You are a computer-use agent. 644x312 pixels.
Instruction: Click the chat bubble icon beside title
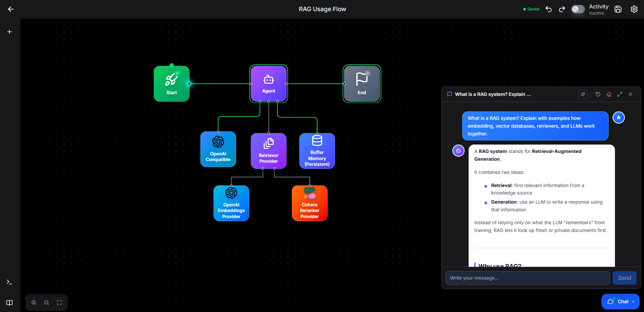tap(450, 94)
